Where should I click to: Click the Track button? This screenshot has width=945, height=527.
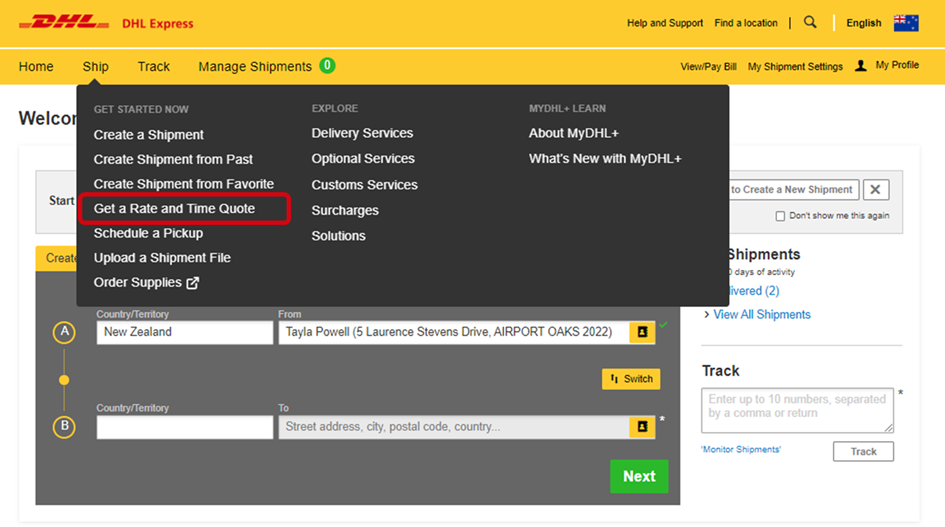[863, 452]
